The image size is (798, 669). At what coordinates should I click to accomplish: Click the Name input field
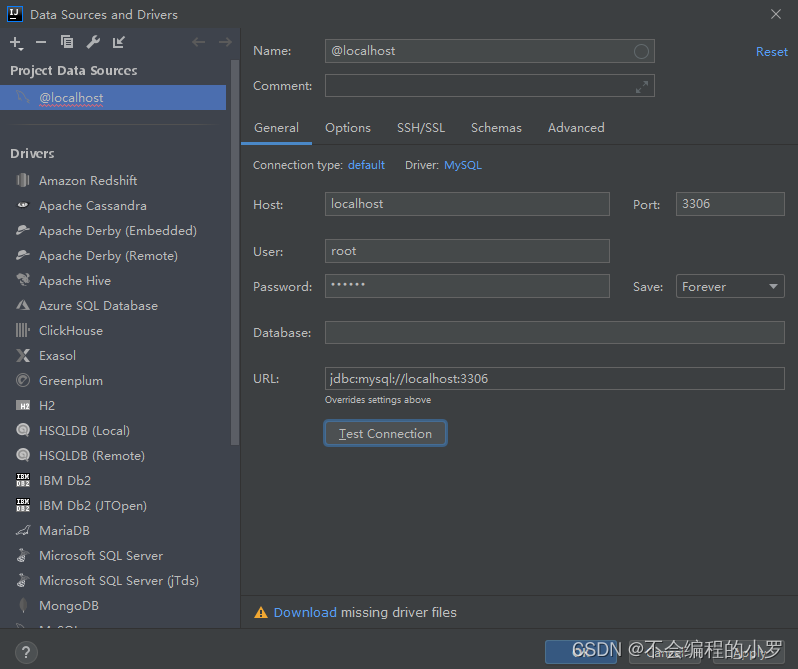pos(489,51)
